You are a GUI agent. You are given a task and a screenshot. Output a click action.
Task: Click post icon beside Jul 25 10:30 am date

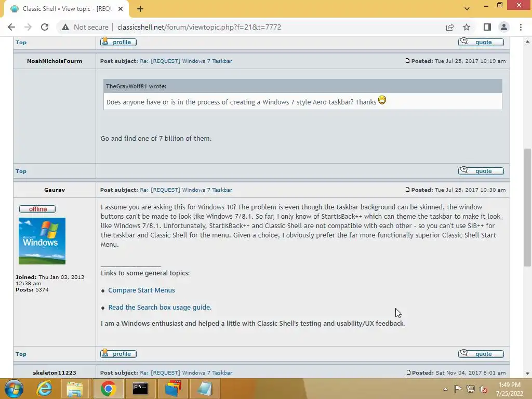point(407,190)
